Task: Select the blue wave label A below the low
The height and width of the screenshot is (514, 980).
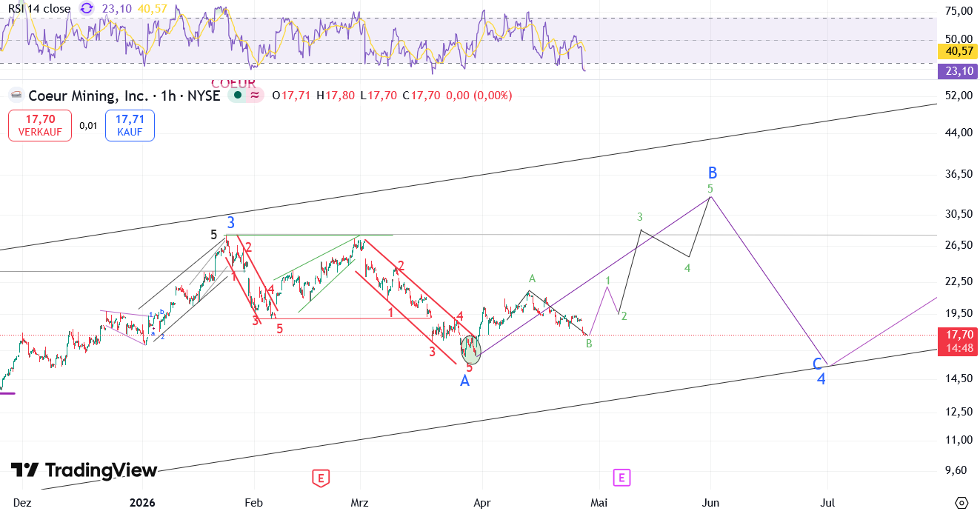Action: [464, 381]
